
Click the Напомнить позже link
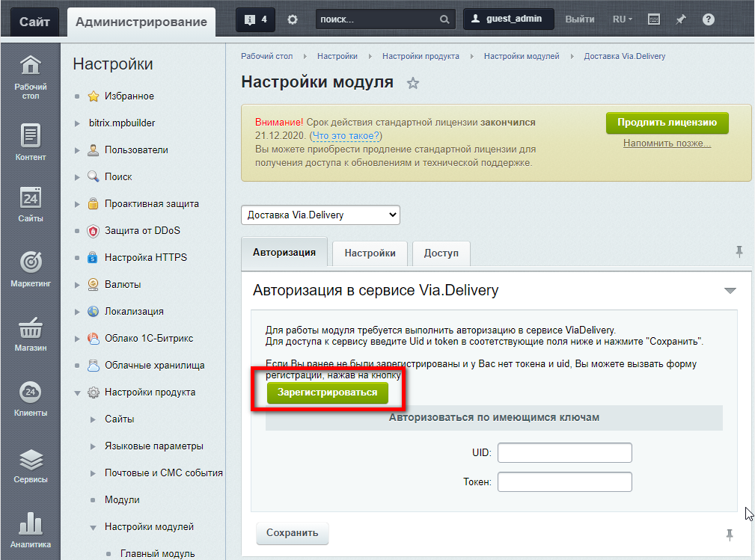[667, 143]
